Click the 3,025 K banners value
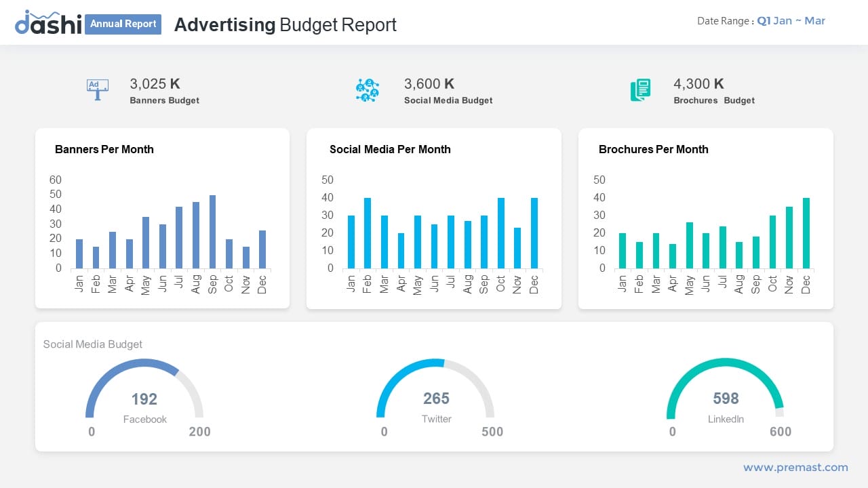This screenshot has height=488, width=868. (x=155, y=84)
